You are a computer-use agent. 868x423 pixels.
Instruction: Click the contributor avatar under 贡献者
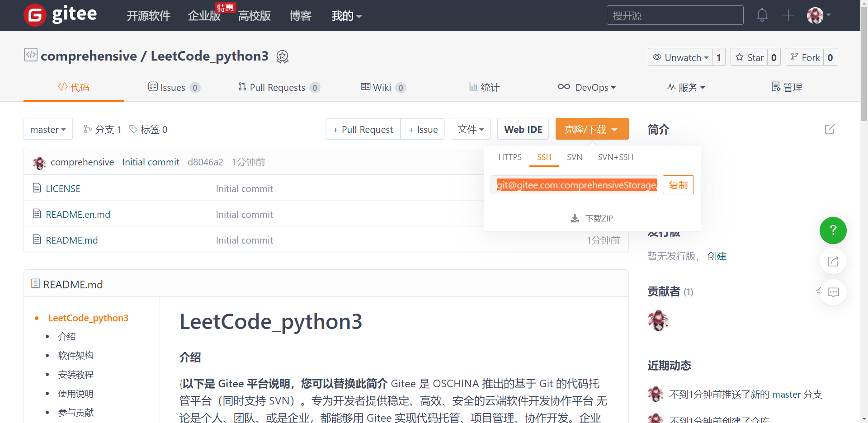coord(658,320)
